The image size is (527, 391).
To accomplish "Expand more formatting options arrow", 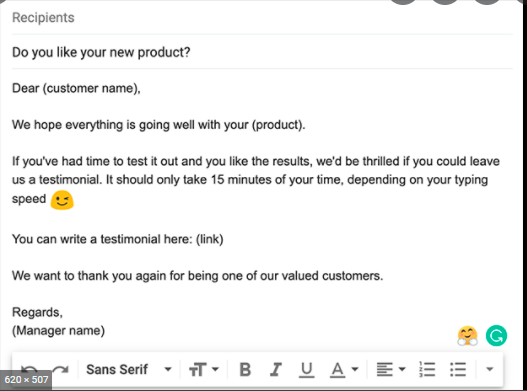I will pyautogui.click(x=490, y=369).
